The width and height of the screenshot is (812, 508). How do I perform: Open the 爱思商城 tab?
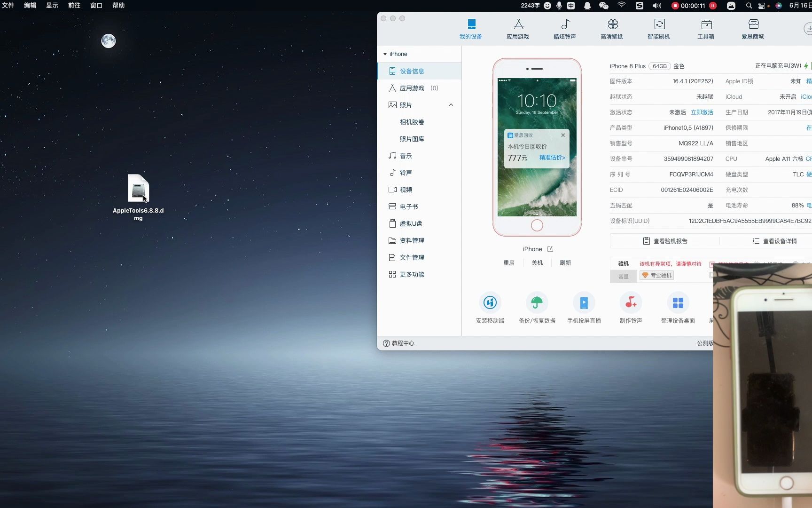(x=753, y=29)
